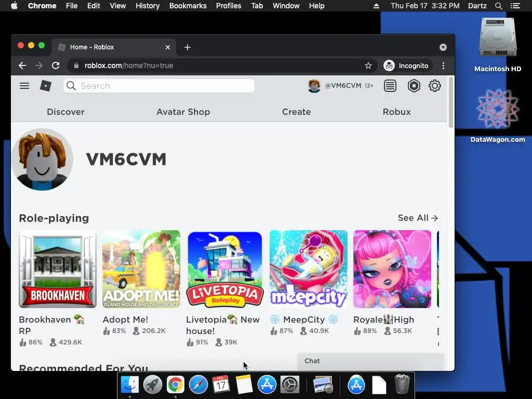
Task: Click the Roblox logo icon
Action: point(46,86)
